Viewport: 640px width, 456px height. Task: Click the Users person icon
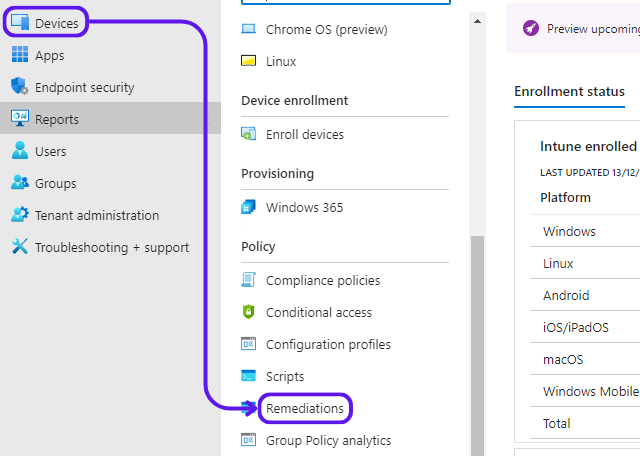pos(20,150)
